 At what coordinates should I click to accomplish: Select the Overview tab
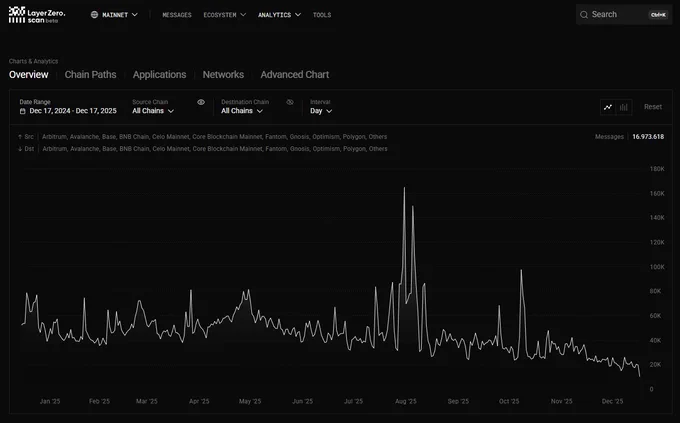[29, 75]
